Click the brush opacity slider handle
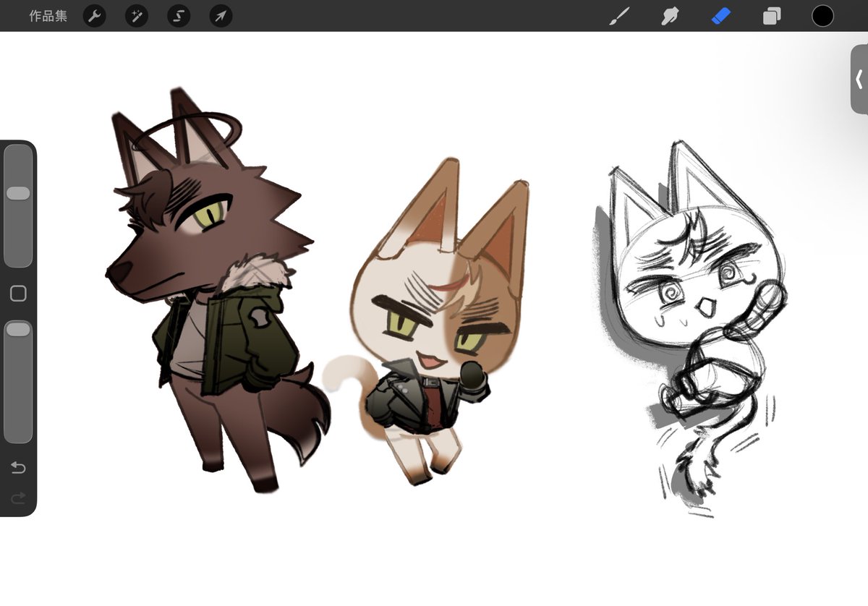Screen dimensions: 868x606 tap(18, 329)
